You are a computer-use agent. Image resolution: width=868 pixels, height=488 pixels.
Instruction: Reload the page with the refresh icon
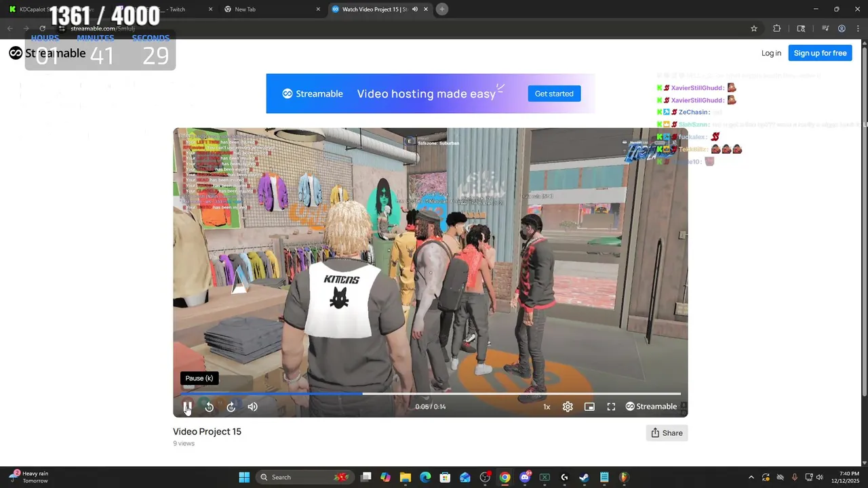pyautogui.click(x=42, y=28)
